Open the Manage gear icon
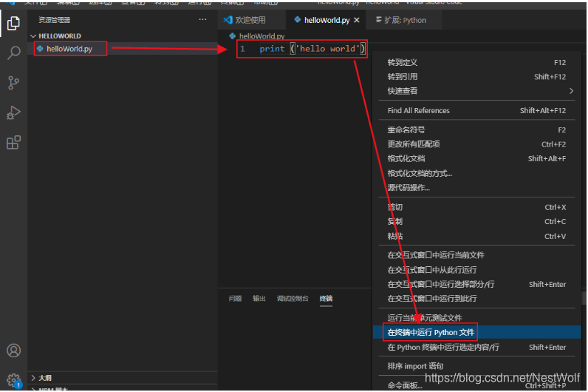 tap(13, 380)
